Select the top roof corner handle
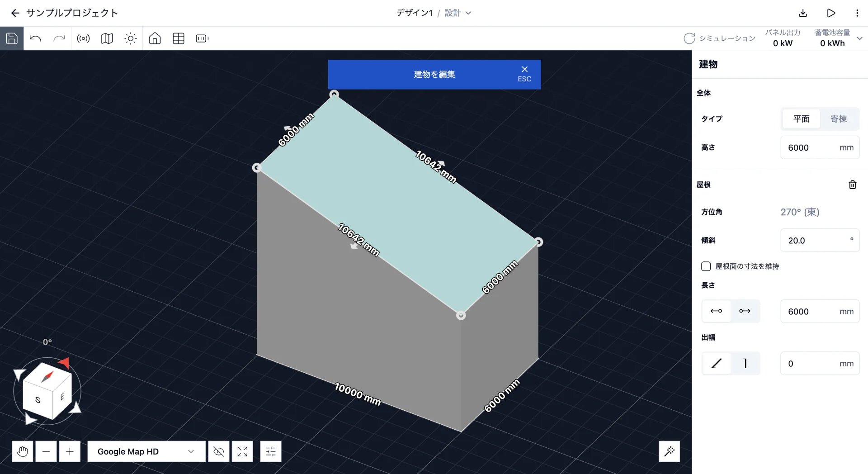This screenshot has width=868, height=474. point(334,94)
